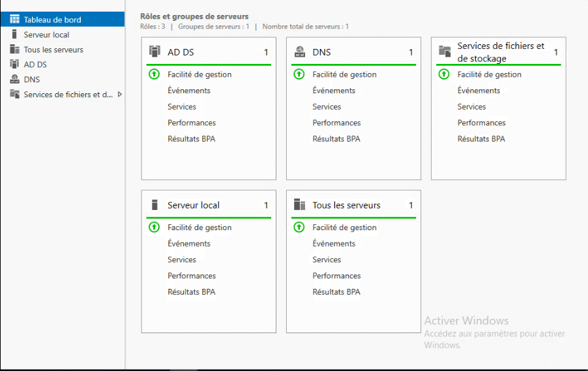The height and width of the screenshot is (371, 588).
Task: Click green status arrow in DNS tile
Action: pos(299,74)
